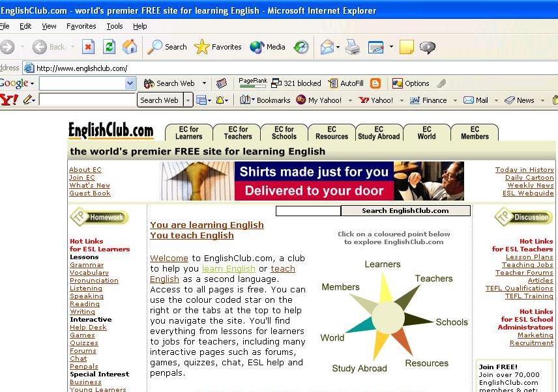The height and width of the screenshot is (392, 558).
Task: Click the AutoFill button
Action: [346, 83]
